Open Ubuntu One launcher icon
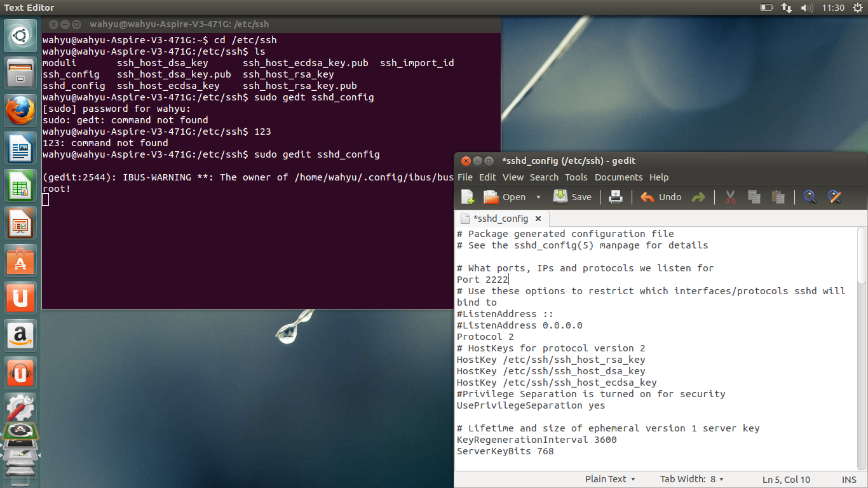 click(x=20, y=298)
